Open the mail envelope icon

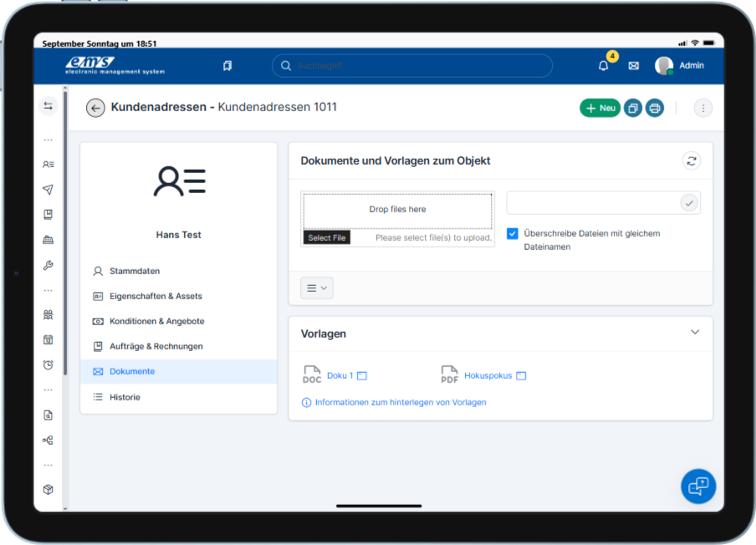(x=633, y=66)
